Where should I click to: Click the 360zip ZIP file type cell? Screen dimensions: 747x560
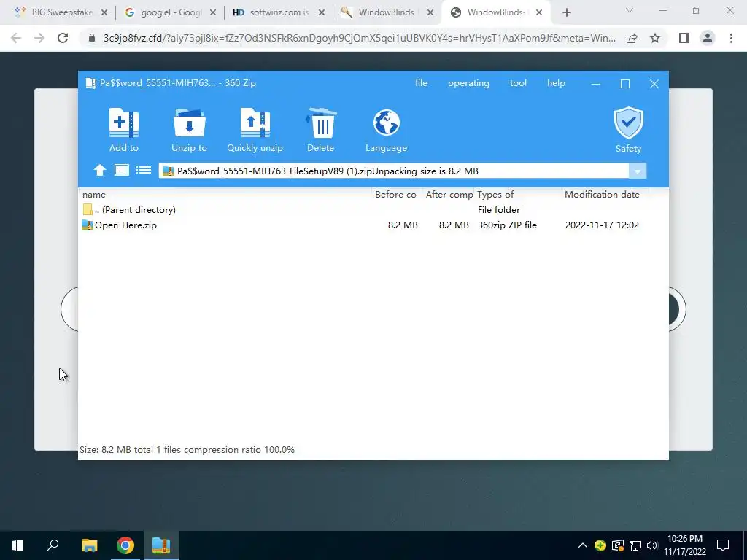click(x=507, y=225)
